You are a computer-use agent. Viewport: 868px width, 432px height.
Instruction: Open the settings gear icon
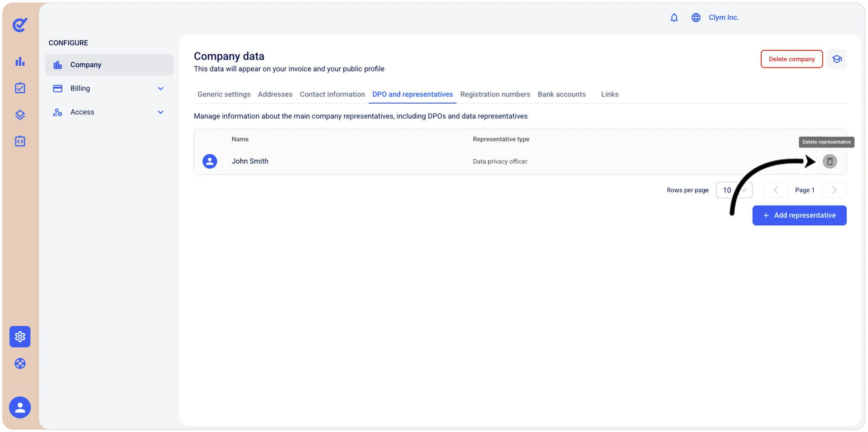(x=20, y=337)
